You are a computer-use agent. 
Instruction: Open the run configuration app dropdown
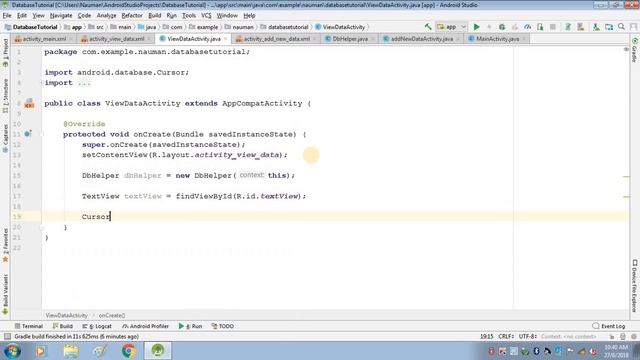click(451, 27)
